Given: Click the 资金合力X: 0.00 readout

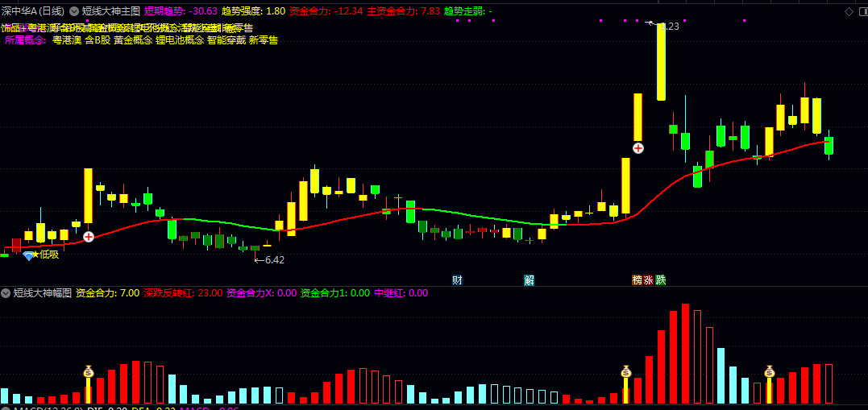Looking at the screenshot, I should [262, 293].
